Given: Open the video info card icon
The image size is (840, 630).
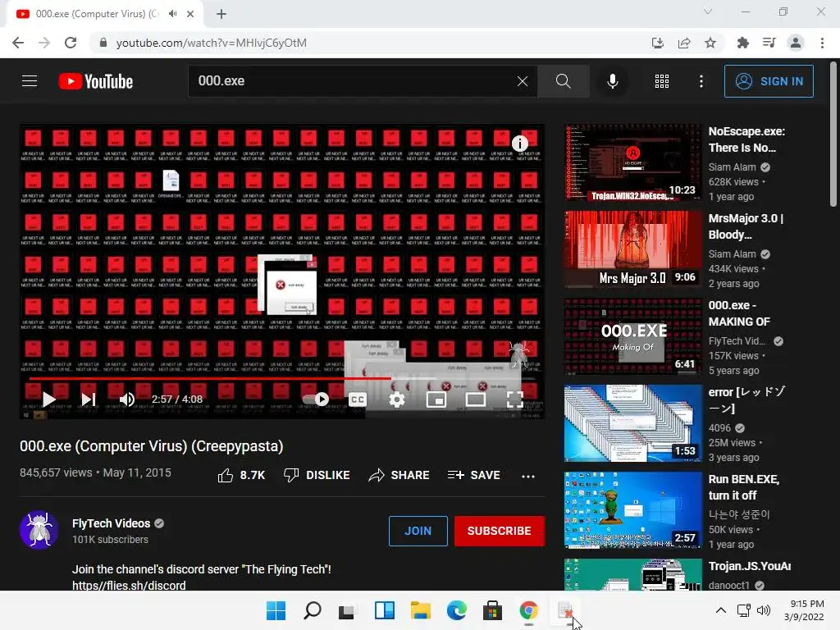Looking at the screenshot, I should [519, 143].
